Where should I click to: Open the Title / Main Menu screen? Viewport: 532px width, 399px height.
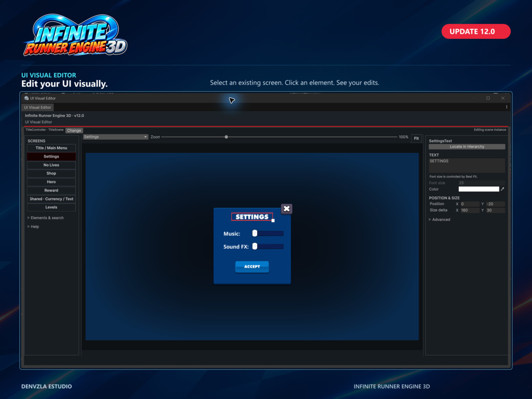pos(51,148)
